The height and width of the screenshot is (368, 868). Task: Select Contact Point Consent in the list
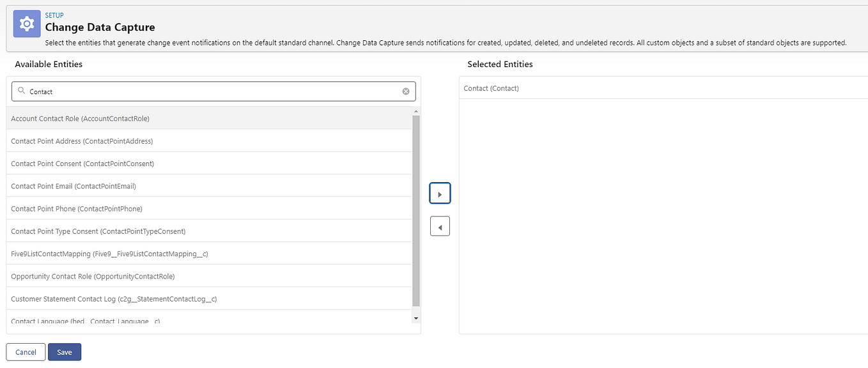(82, 164)
